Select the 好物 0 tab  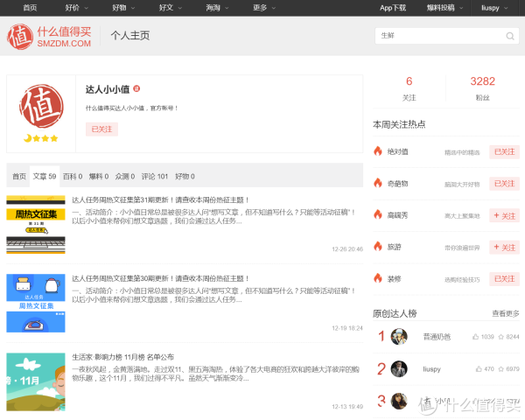[185, 176]
